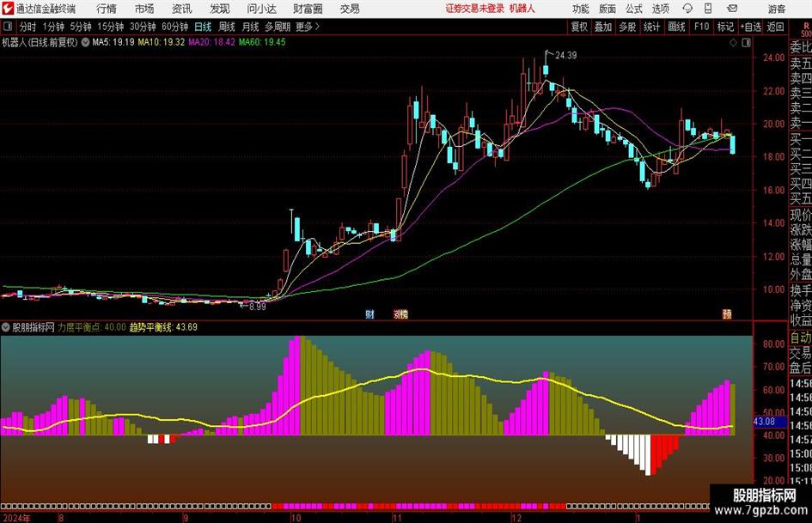Open the 画线 drawing tools
The image size is (812, 523).
676,27
